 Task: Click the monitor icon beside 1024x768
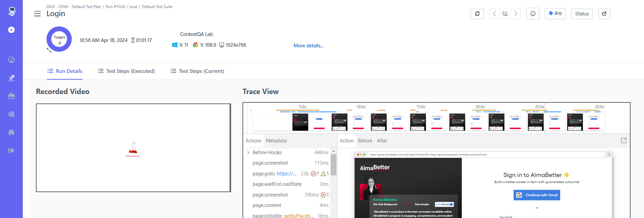click(x=221, y=45)
